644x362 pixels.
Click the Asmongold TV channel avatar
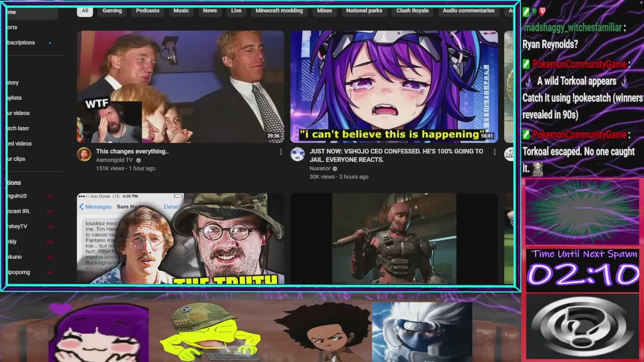(84, 154)
